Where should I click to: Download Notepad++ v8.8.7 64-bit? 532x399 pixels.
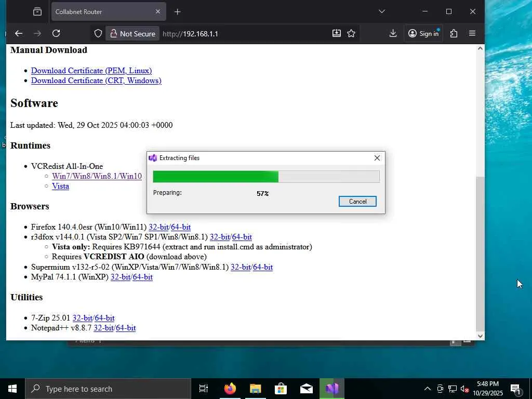[x=126, y=328]
